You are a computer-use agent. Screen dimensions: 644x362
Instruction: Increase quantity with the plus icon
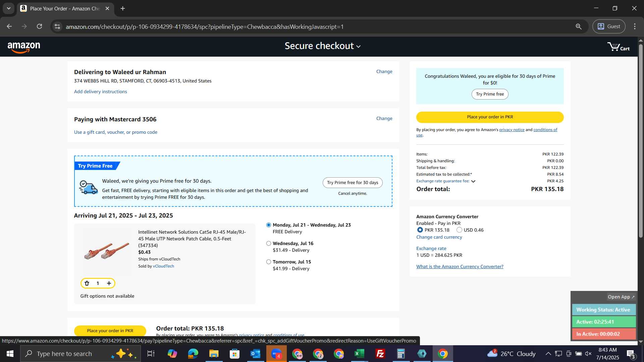109,283
